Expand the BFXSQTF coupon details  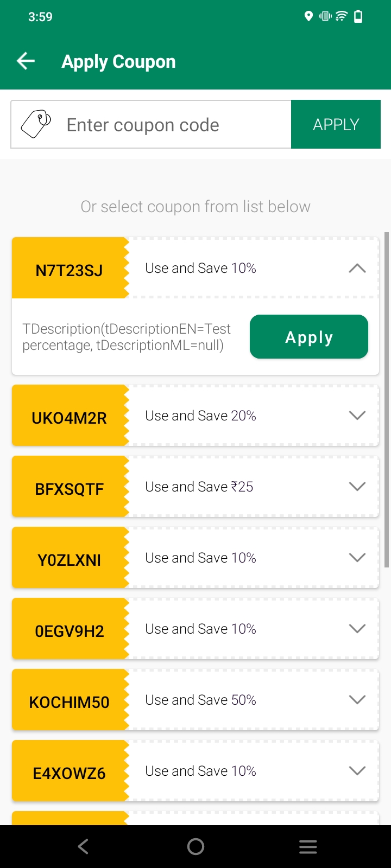pos(357,487)
